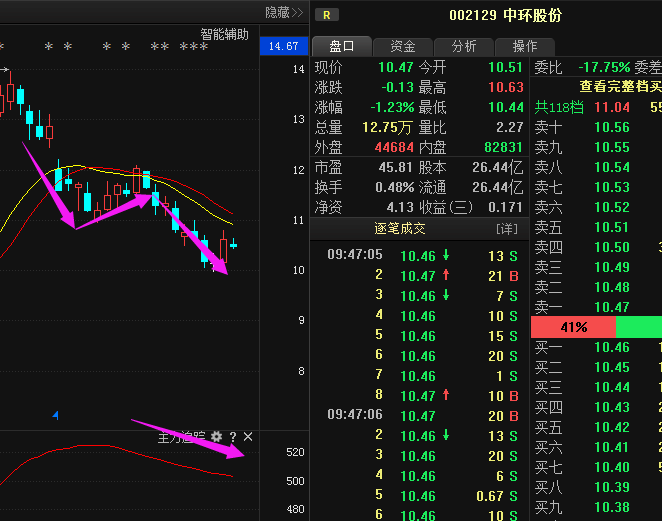Select 卖六 price 10.52
The height and width of the screenshot is (521, 662).
(612, 207)
